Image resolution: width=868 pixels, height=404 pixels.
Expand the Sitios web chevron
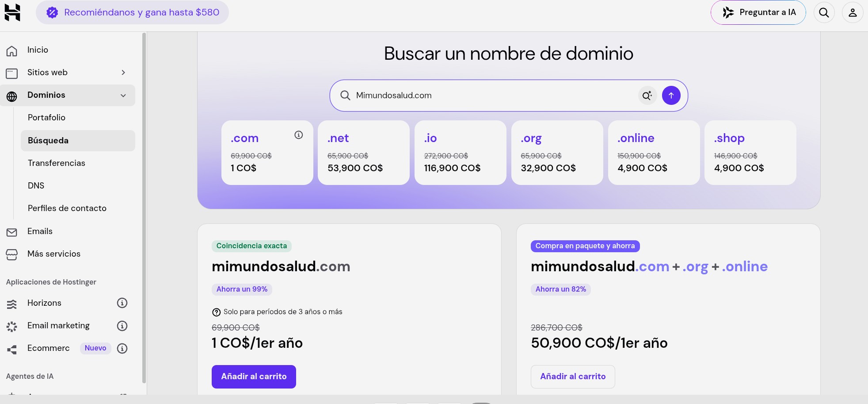123,73
